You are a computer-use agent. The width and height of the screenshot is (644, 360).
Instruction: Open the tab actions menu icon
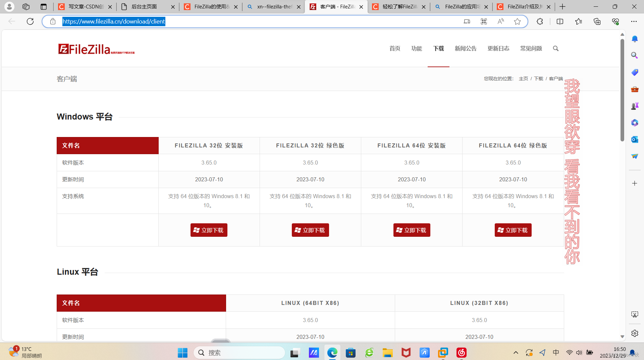tap(44, 6)
